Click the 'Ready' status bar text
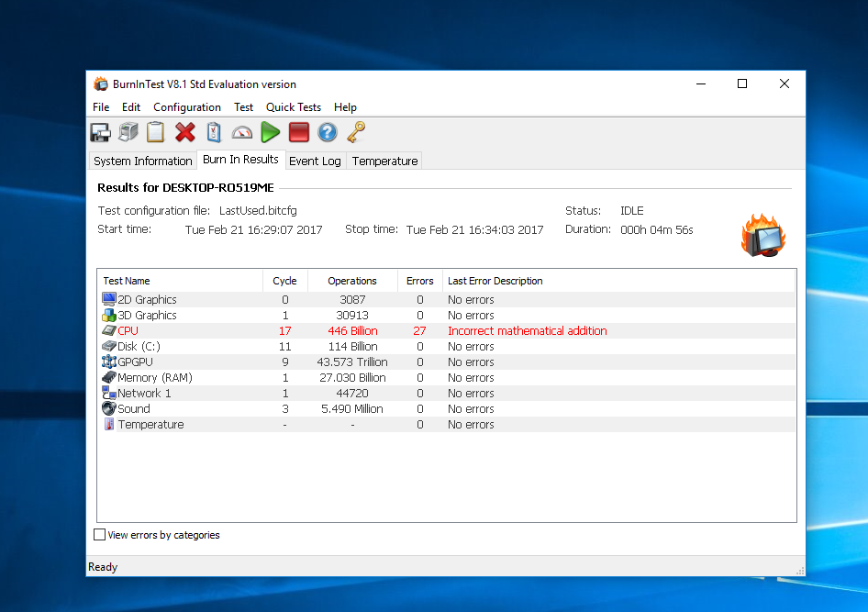The image size is (868, 612). (x=103, y=567)
